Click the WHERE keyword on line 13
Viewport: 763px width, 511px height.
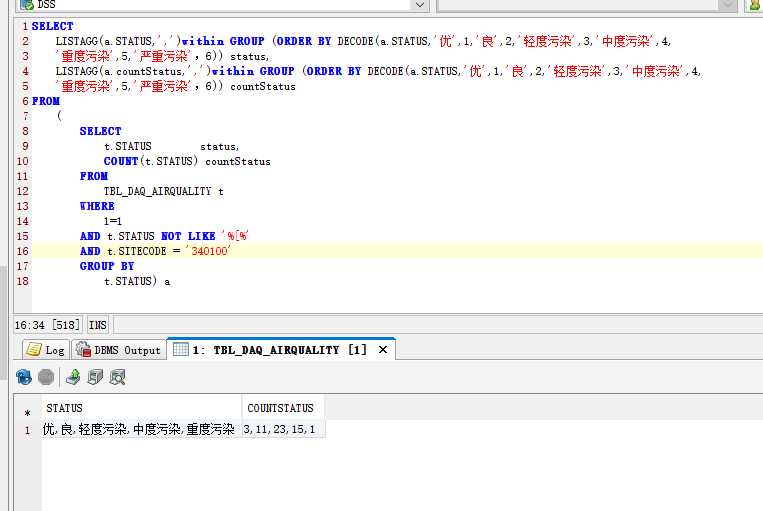[97, 206]
